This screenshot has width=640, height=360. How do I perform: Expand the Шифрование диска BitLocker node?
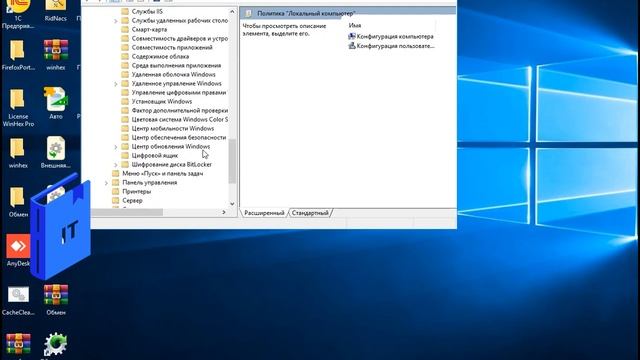[x=116, y=164]
